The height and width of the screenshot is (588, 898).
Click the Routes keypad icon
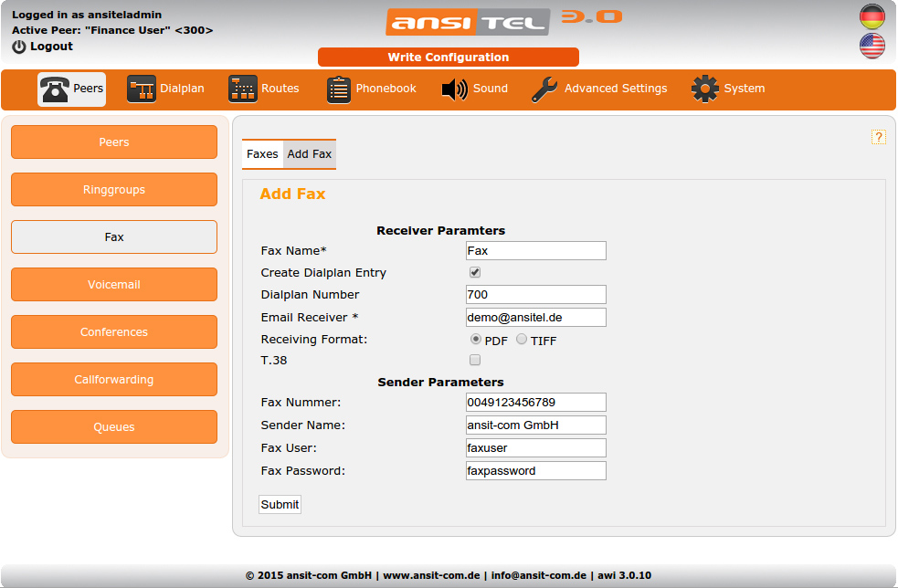tap(242, 89)
